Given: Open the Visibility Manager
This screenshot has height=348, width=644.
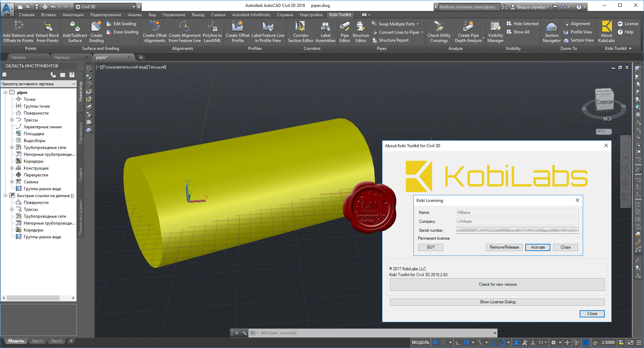Looking at the screenshot, I should (x=495, y=31).
